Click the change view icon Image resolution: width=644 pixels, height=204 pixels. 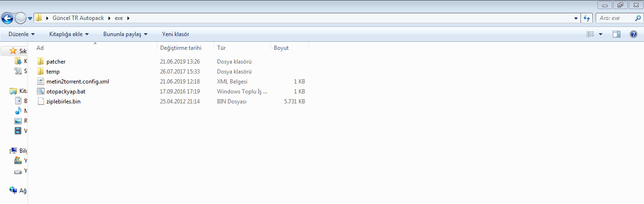click(590, 34)
